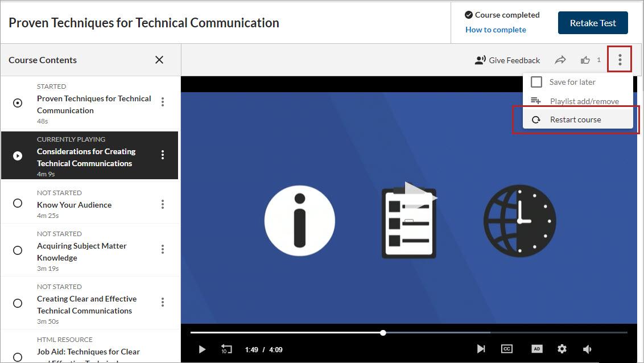The height and width of the screenshot is (363, 644).
Task: Check the Save for later checkbox
Action: pyautogui.click(x=536, y=82)
